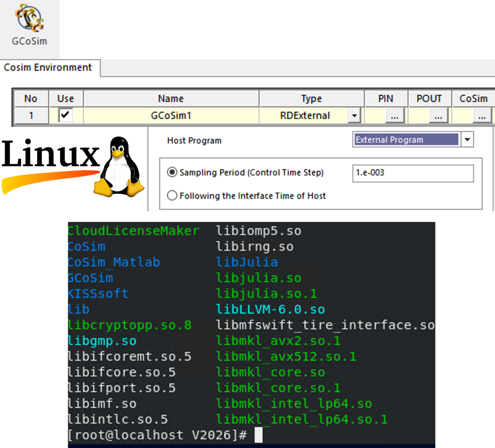
Task: Click CloudLicenseMaker in the terminal listing
Action: (x=133, y=231)
